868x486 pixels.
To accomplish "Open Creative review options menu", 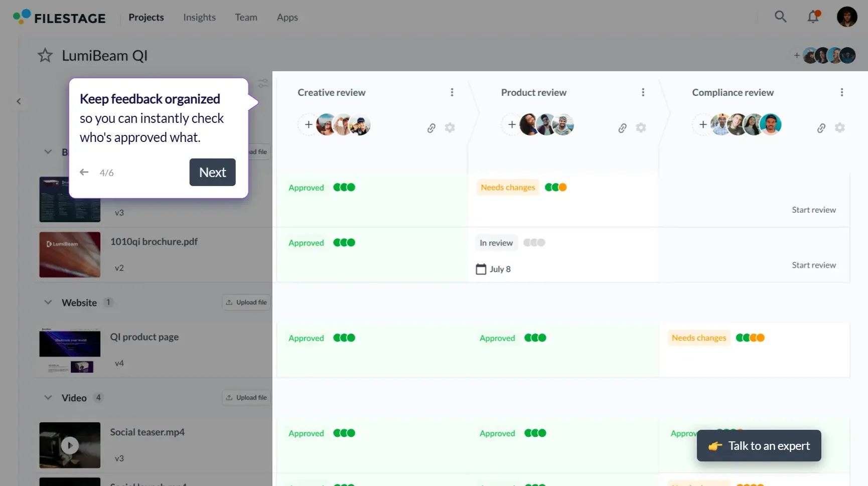I will tap(452, 92).
